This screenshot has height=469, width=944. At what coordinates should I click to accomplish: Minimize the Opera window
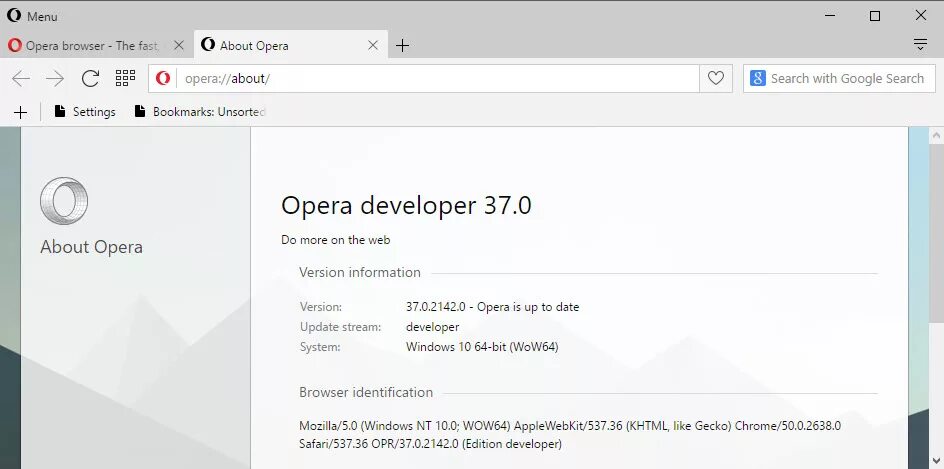point(830,16)
